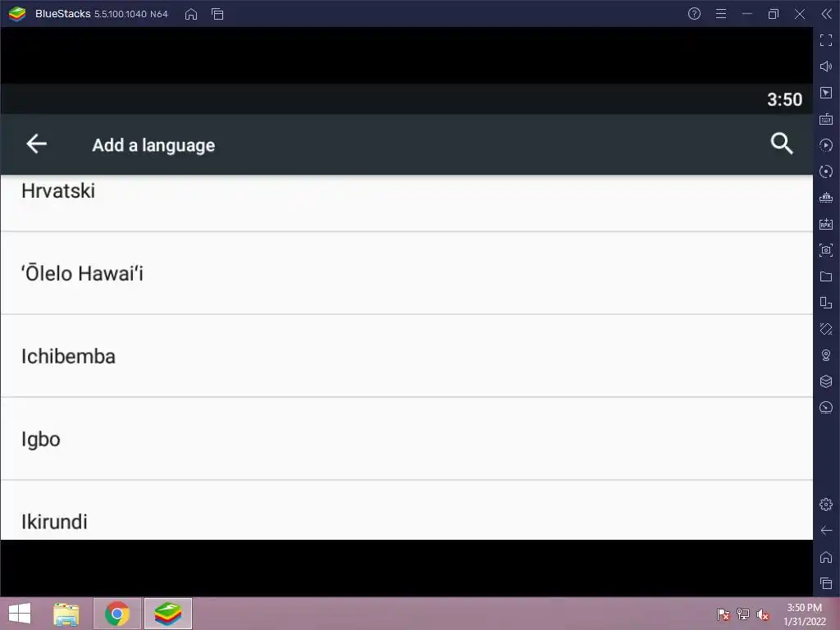This screenshot has height=630, width=840.
Task: Open File Explorer from taskbar
Action: [66, 614]
